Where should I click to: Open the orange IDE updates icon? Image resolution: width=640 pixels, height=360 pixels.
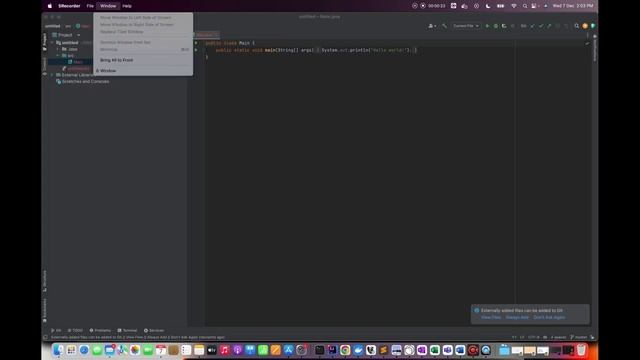point(585,26)
